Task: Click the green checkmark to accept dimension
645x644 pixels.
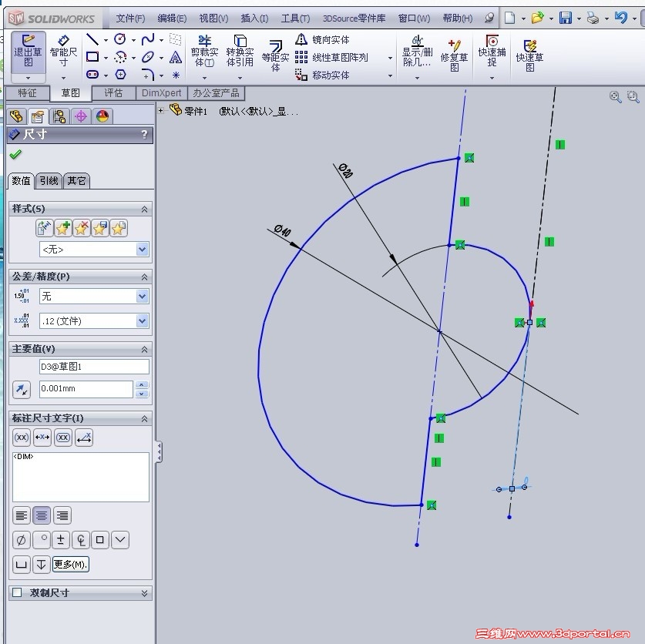Action: (x=15, y=155)
